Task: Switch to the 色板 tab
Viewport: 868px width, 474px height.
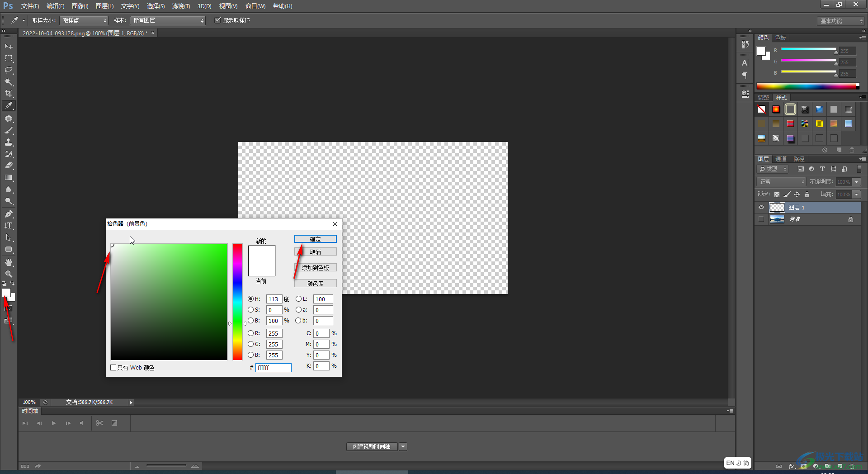Action: point(780,38)
